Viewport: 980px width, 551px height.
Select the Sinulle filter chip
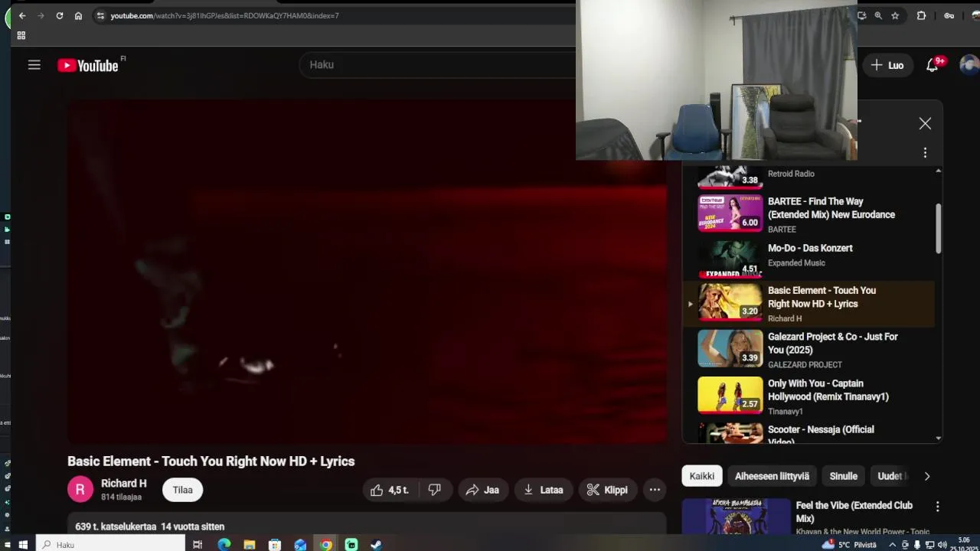[x=843, y=476]
